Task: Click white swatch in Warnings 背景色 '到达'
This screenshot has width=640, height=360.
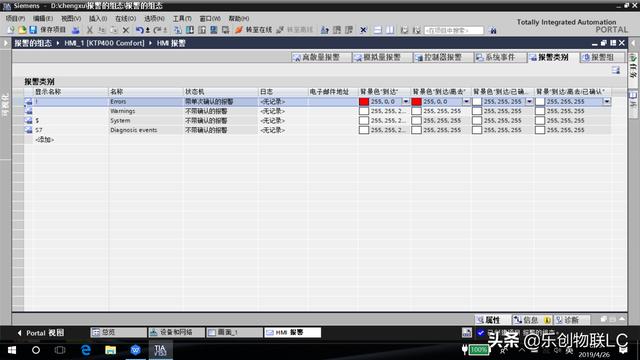Action: [364, 111]
